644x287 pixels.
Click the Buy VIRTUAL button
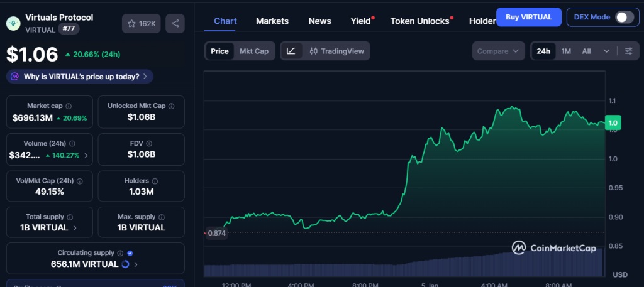point(528,17)
